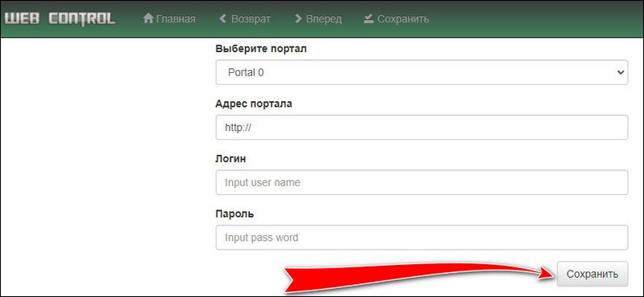Click the Адрес портала label
The height and width of the screenshot is (297, 644).
click(254, 104)
